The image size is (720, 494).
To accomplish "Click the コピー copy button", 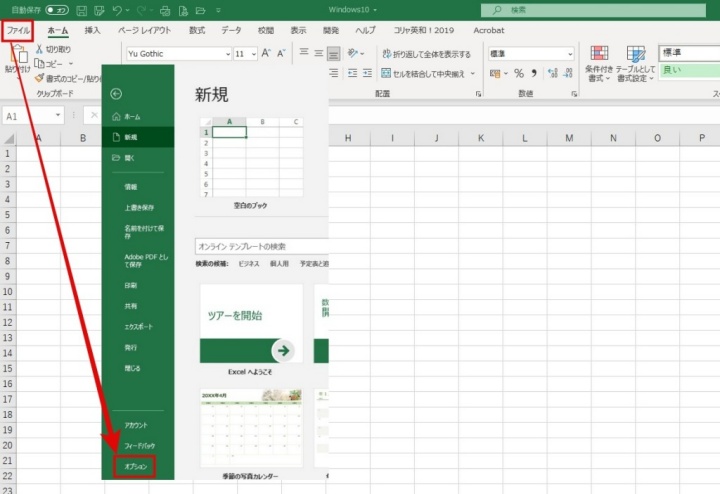I will click(49, 64).
